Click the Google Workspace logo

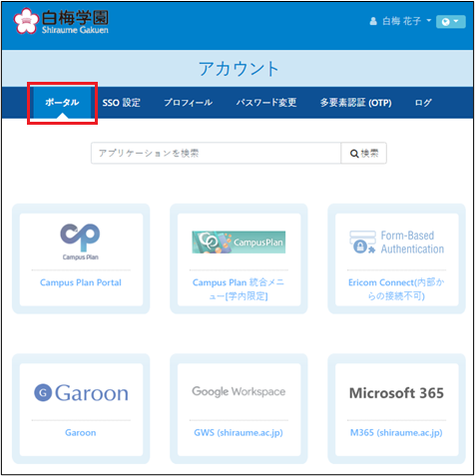[238, 391]
